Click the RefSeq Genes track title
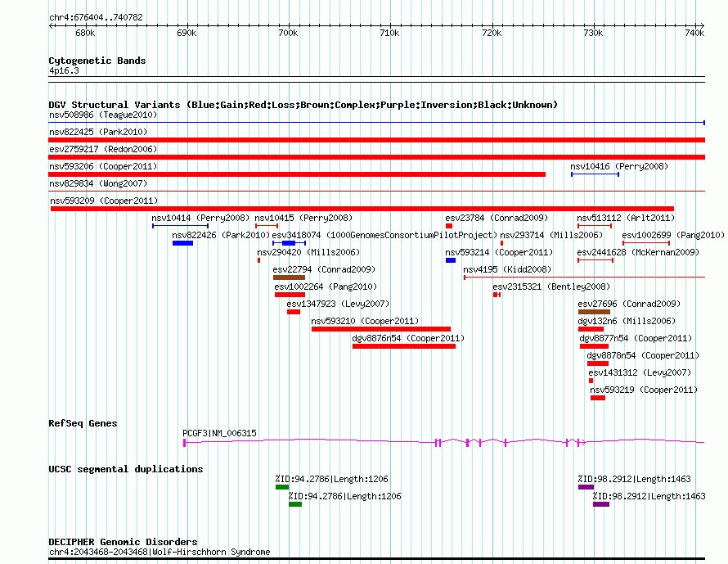The width and height of the screenshot is (728, 564). tap(83, 423)
